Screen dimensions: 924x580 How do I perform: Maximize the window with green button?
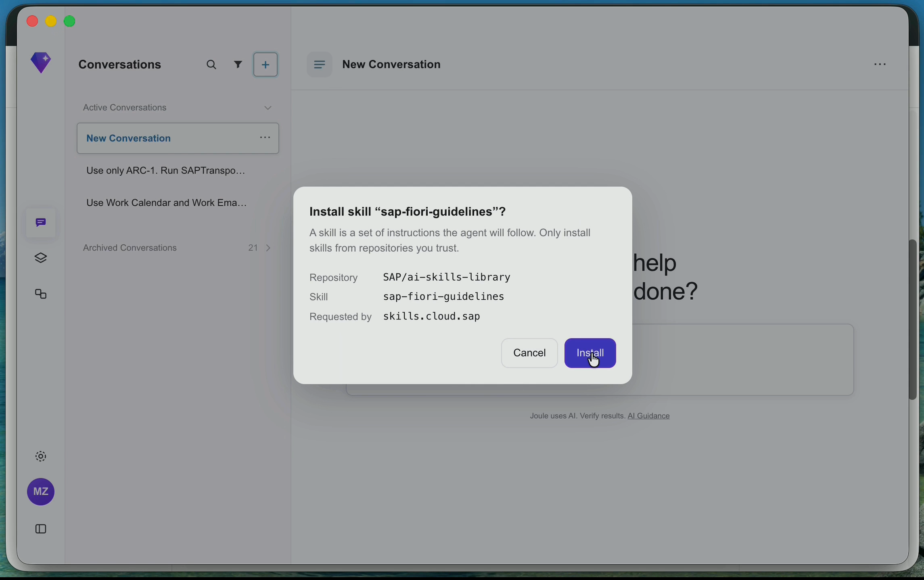click(70, 21)
